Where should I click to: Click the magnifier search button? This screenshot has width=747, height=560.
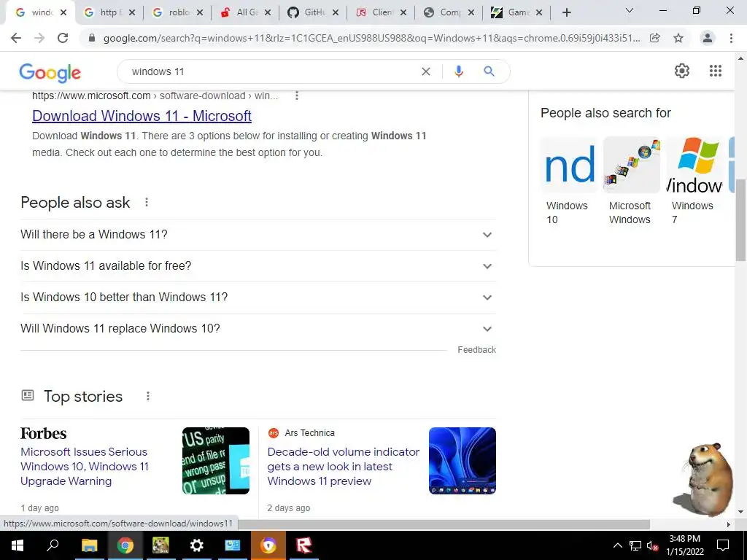tap(489, 71)
